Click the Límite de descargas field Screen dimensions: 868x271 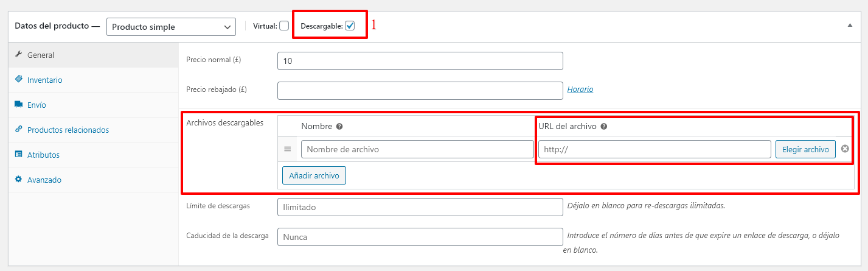click(x=420, y=207)
